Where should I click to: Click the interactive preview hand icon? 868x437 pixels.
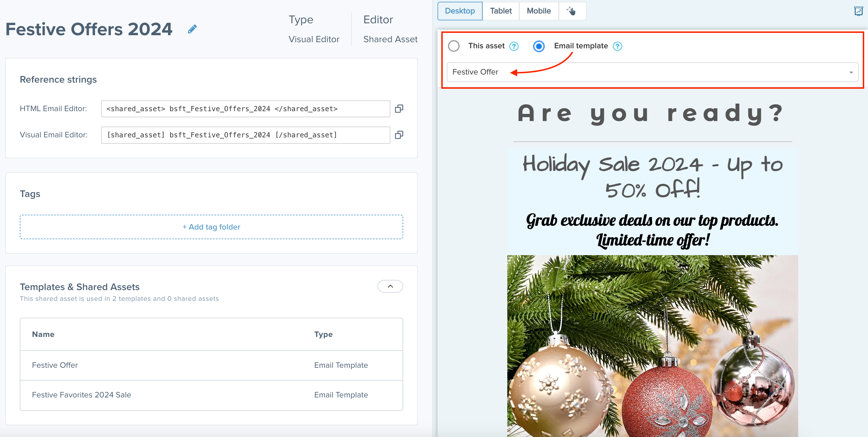click(572, 11)
